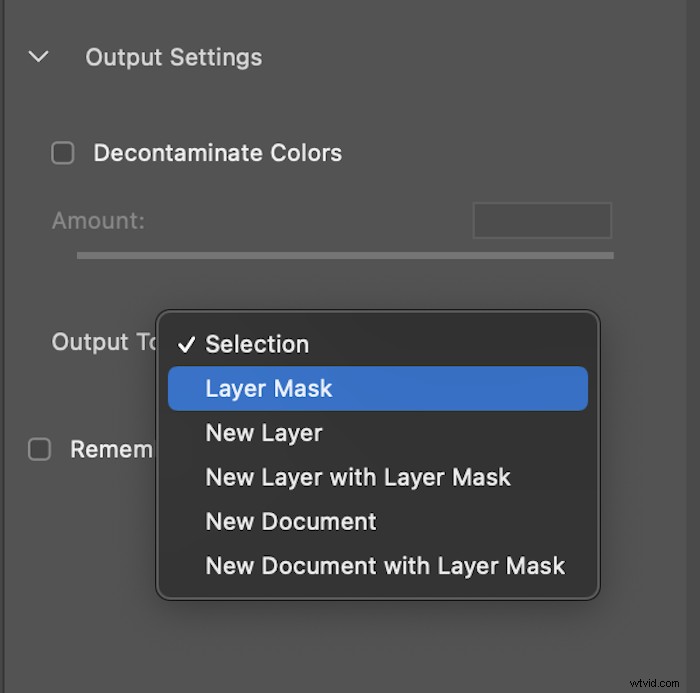Image resolution: width=700 pixels, height=693 pixels.
Task: Pick New Layer with Layer Mask
Action: pos(358,477)
